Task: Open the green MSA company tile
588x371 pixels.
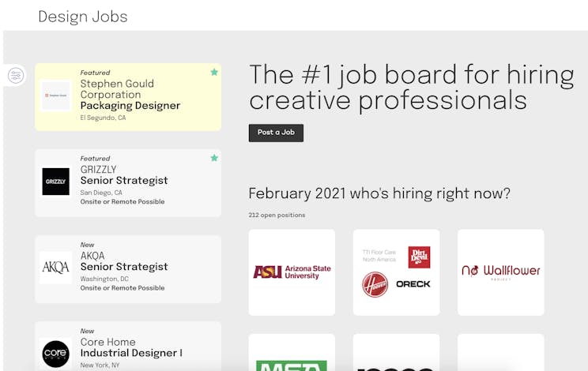Action: [x=292, y=352]
